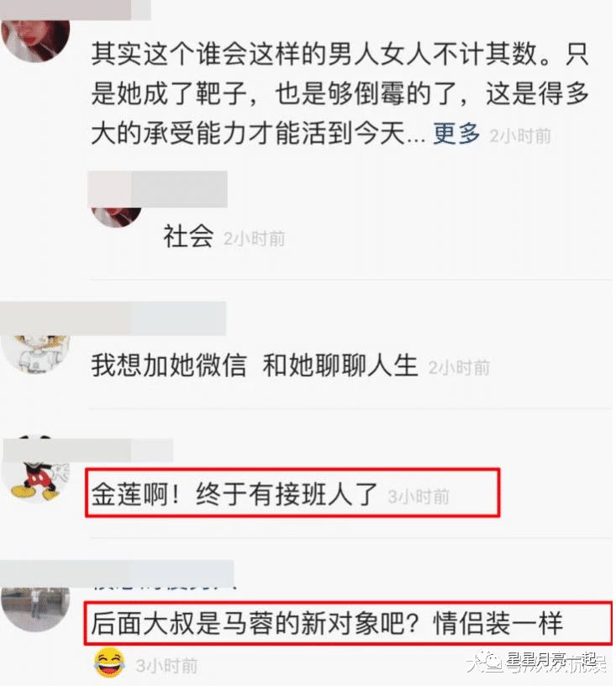Screen dimensions: 616x686
Task: Open the blurred username above the last comment
Action: 117,573
